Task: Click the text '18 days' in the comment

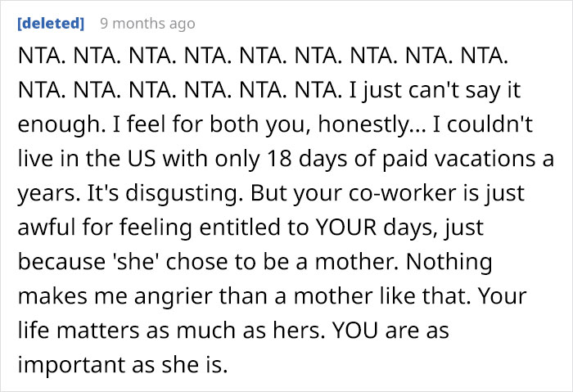Action: point(306,159)
